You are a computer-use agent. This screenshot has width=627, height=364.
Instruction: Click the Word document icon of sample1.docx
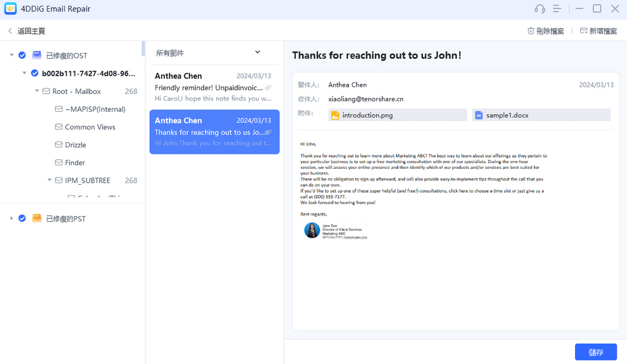[478, 115]
